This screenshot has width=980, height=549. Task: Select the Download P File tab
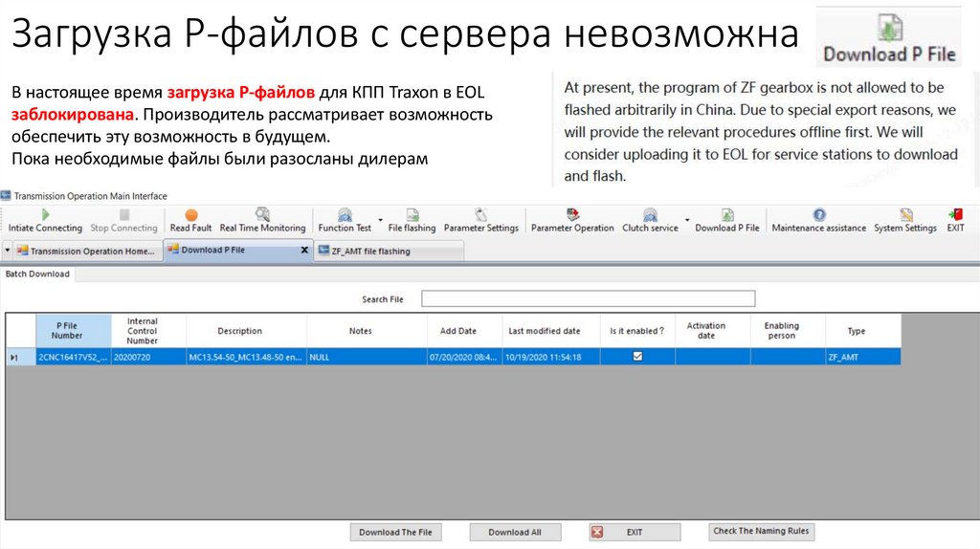tap(237, 250)
